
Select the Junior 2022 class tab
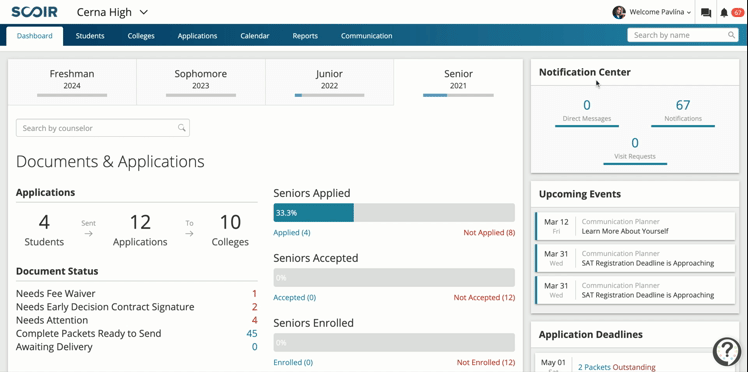pyautogui.click(x=329, y=82)
